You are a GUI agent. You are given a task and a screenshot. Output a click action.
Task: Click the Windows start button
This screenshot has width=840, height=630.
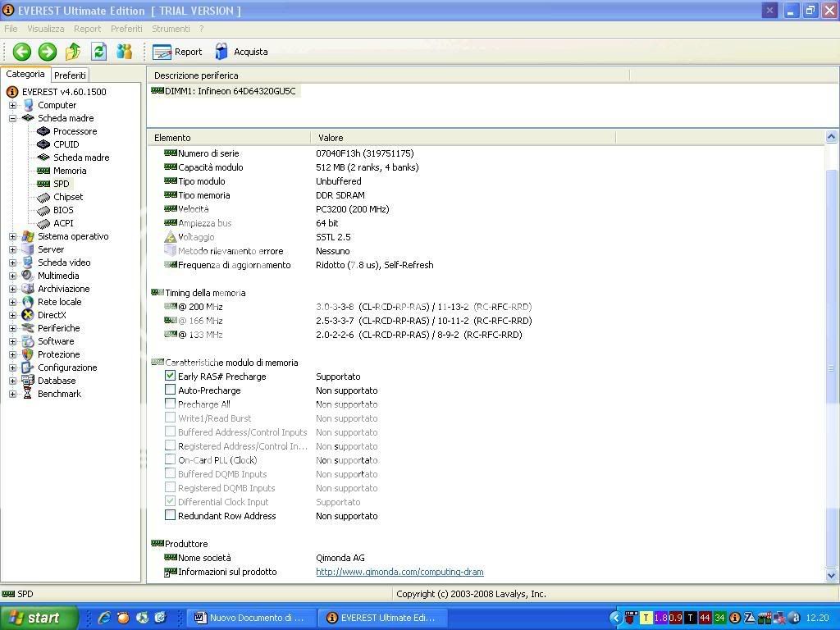tap(39, 618)
